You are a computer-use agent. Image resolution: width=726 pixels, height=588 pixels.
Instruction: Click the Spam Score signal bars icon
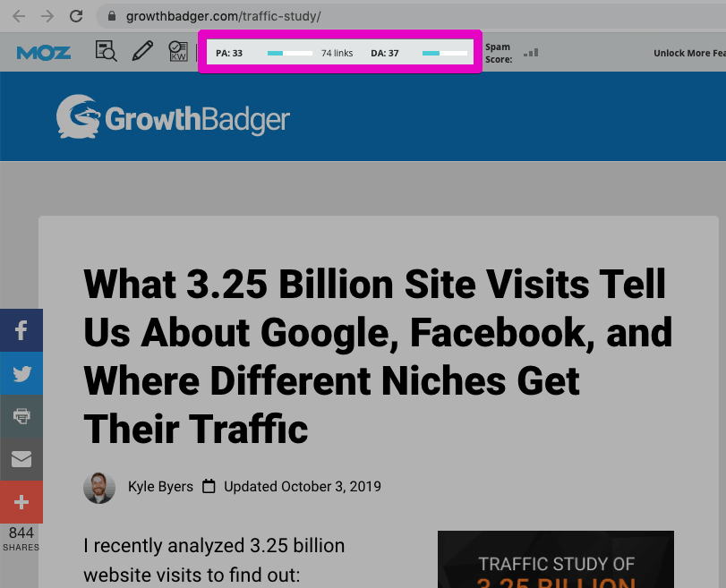coord(531,53)
